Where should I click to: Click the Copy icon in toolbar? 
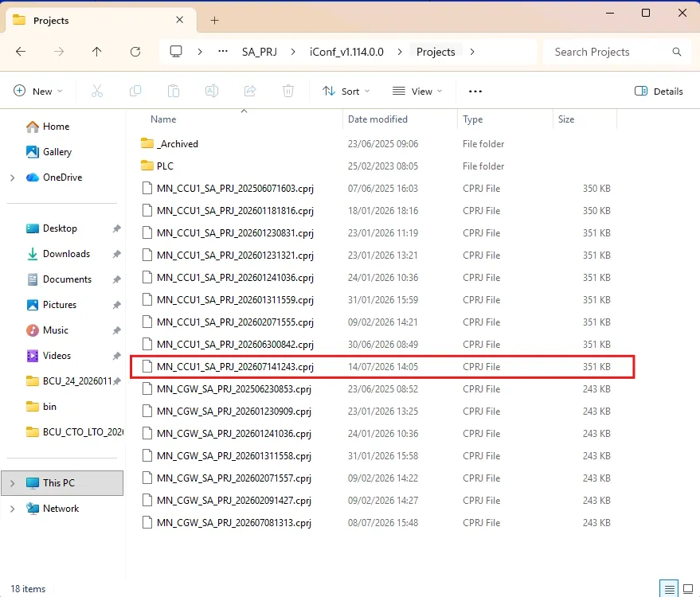(x=135, y=91)
